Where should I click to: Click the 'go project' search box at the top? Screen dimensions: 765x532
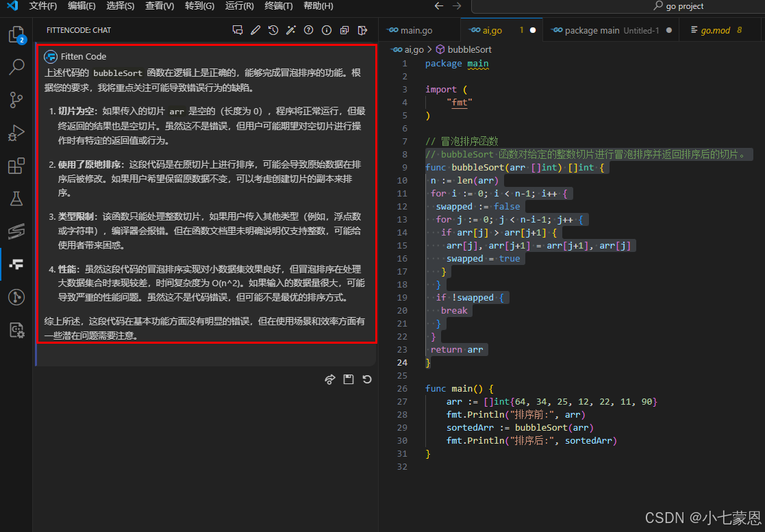pos(678,6)
